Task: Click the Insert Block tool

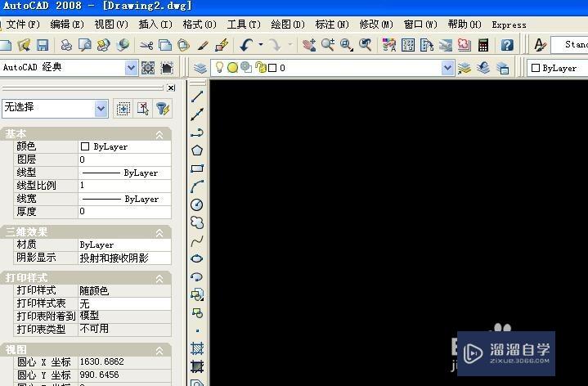Action: [197, 294]
